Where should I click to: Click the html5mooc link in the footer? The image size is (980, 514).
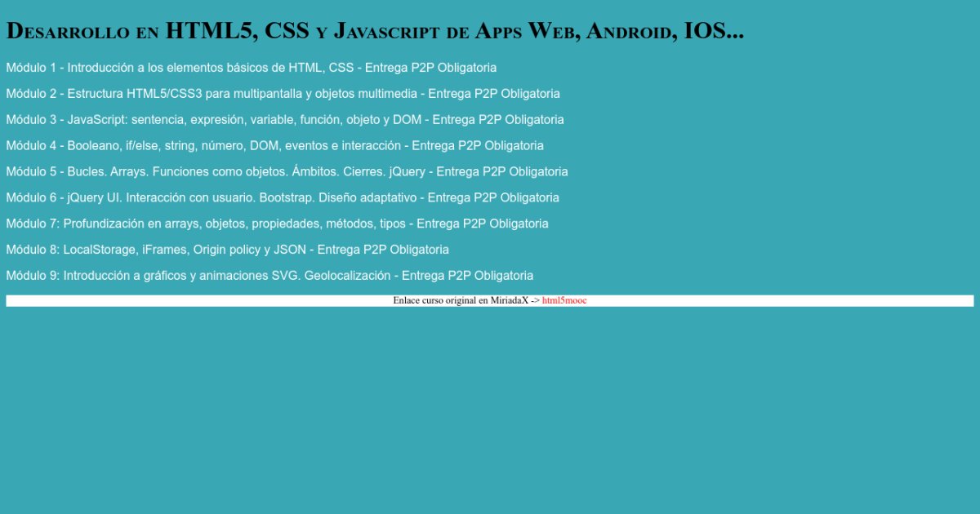point(563,300)
